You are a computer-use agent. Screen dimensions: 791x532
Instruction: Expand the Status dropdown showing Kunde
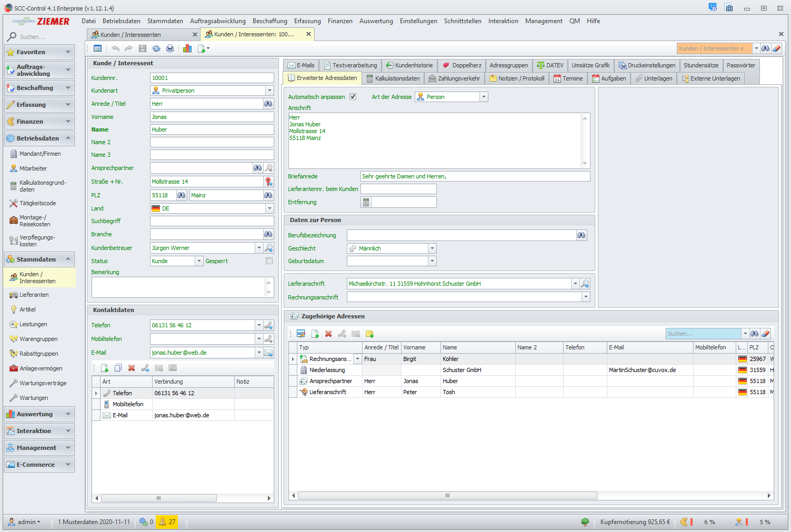point(199,261)
